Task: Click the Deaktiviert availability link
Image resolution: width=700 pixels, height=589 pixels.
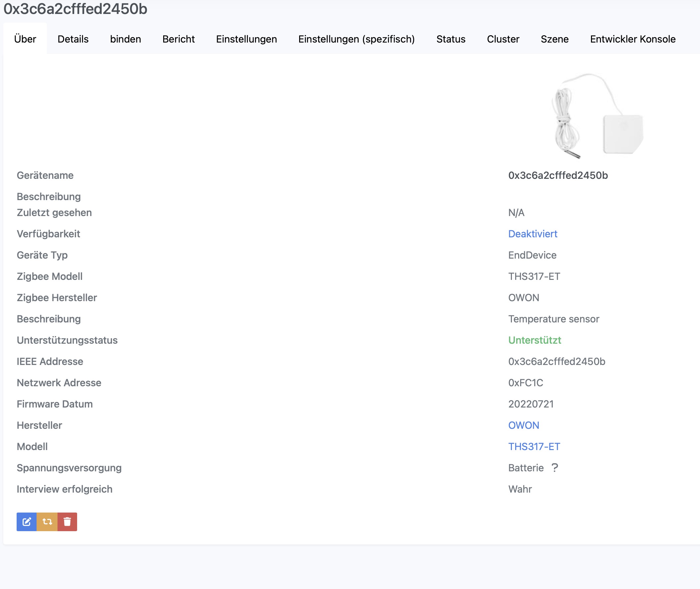Action: click(532, 234)
